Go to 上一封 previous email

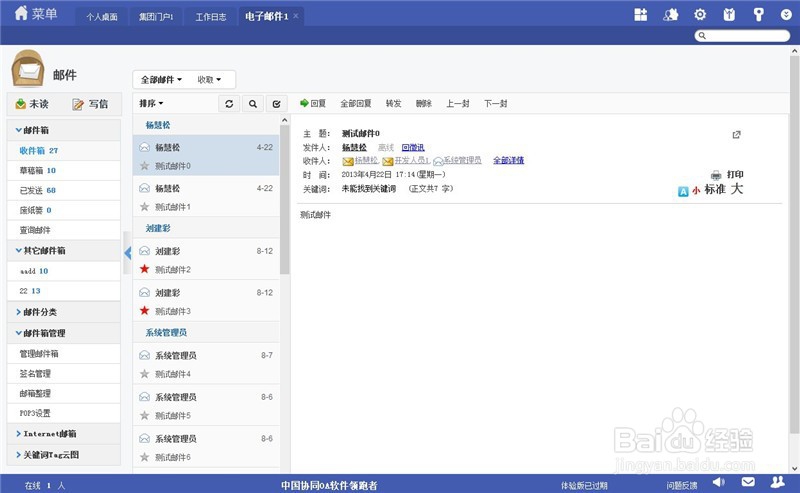(x=458, y=104)
